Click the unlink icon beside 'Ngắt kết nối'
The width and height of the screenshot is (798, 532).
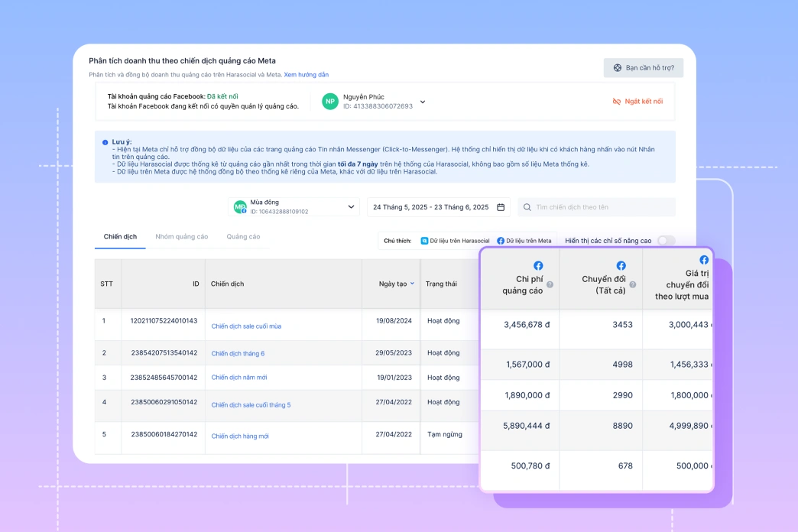point(617,102)
